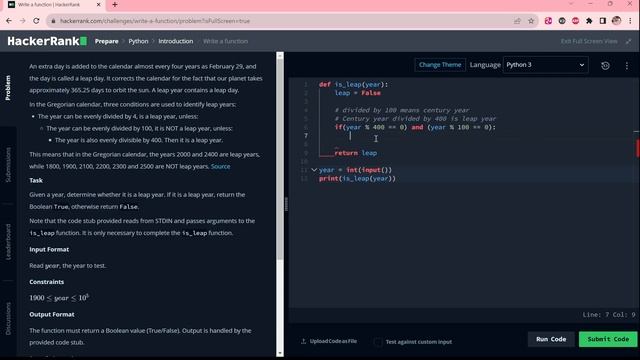Click the 'Constraints' heading

[47, 282]
